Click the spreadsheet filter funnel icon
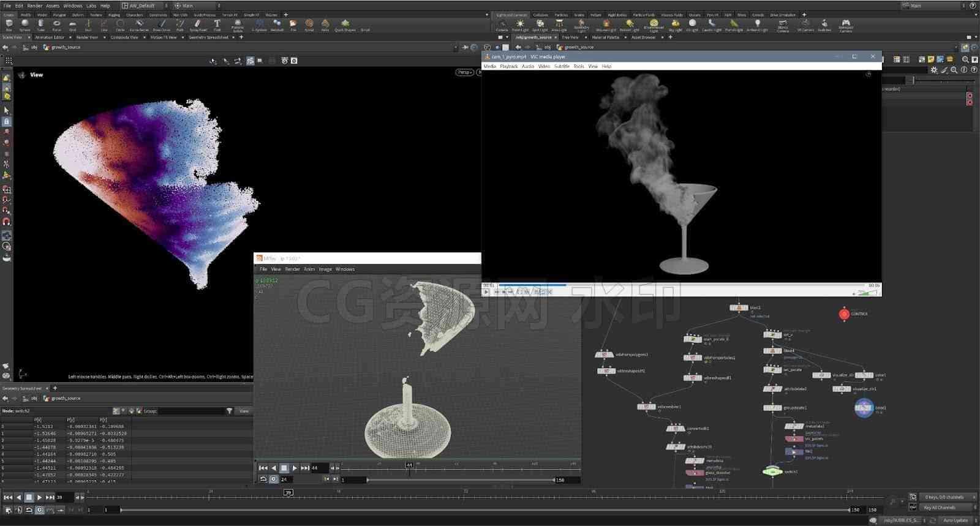980x526 pixels. (230, 411)
